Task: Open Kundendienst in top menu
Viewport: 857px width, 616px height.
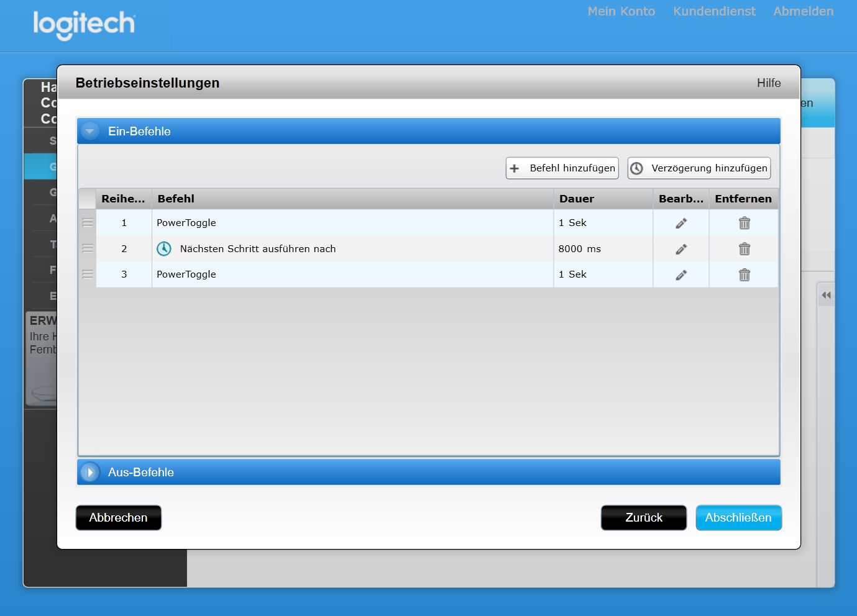Action: (x=714, y=11)
